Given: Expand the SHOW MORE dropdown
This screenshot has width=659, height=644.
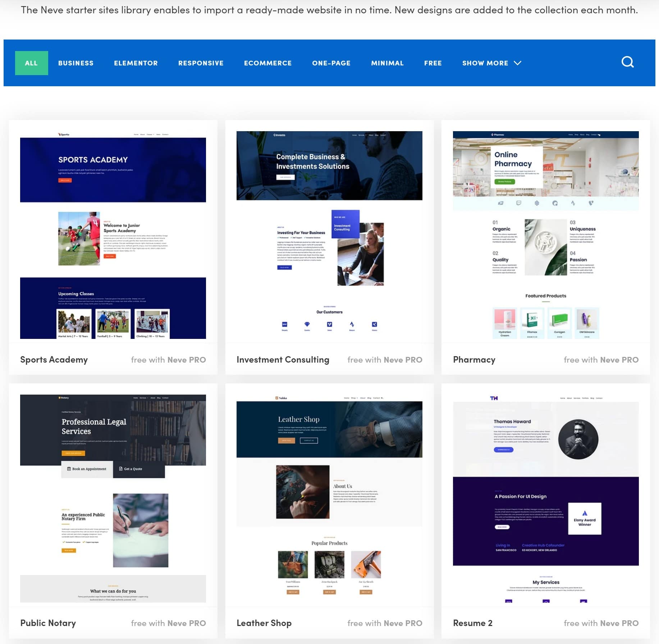Looking at the screenshot, I should point(491,63).
